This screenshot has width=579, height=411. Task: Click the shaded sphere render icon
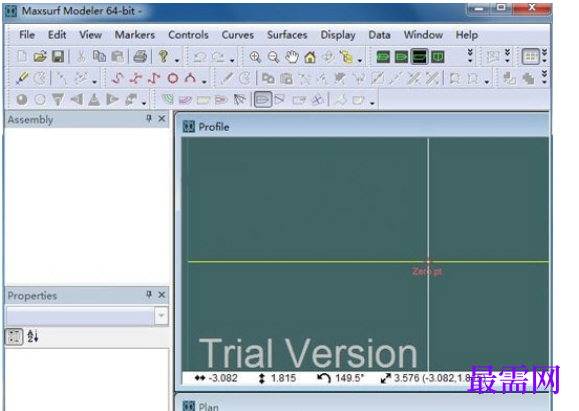tap(22, 99)
